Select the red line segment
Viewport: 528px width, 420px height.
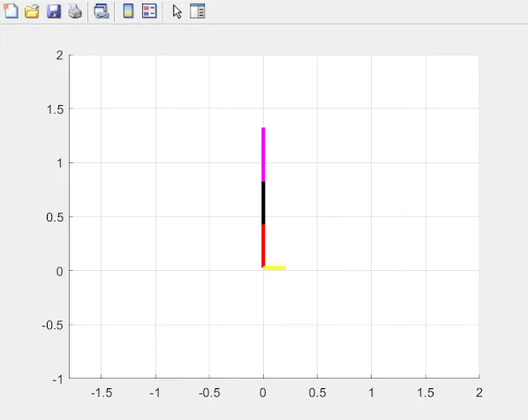pyautogui.click(x=263, y=245)
